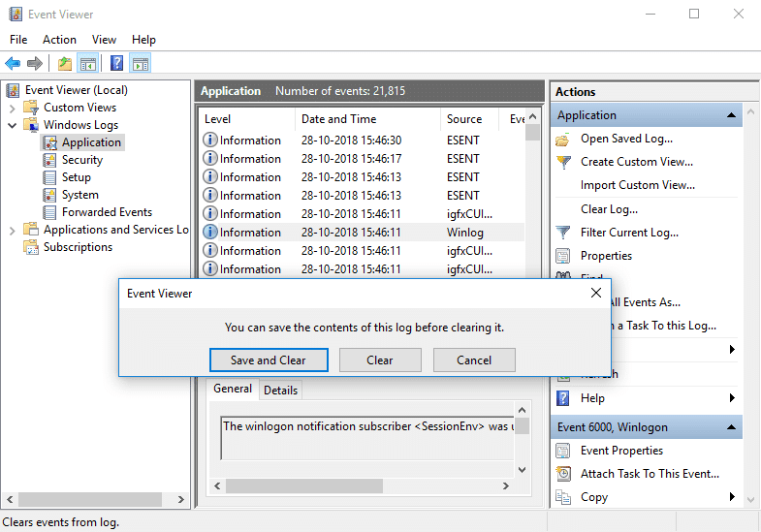This screenshot has width=761, height=532.
Task: Click the Windows Logs folder icon
Action: point(31,125)
